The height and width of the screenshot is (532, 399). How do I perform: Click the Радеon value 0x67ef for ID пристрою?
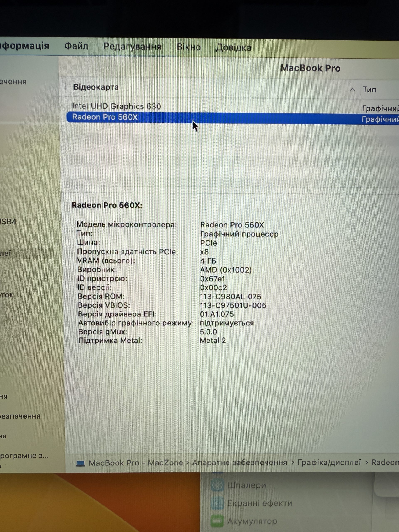tap(212, 279)
